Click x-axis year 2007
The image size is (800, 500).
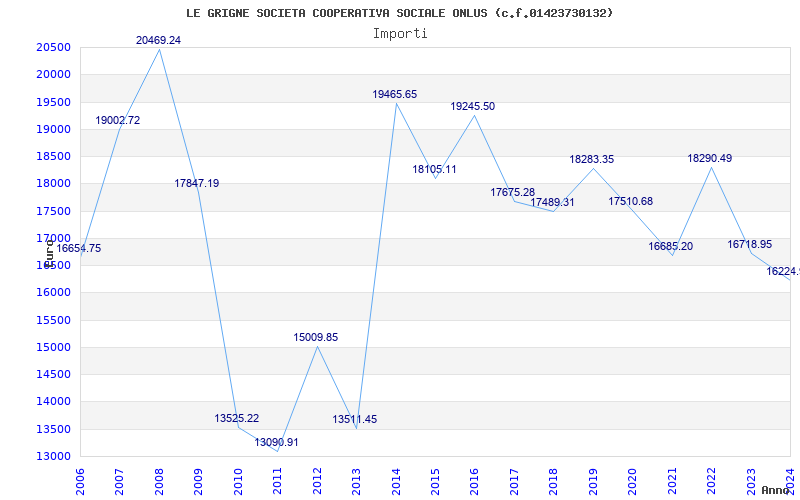pos(119,482)
